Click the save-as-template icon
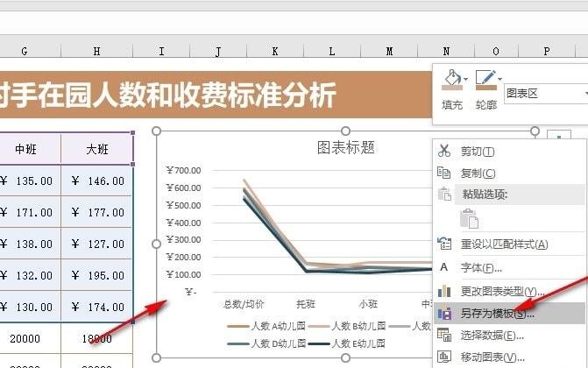This screenshot has width=588, height=368. click(444, 313)
